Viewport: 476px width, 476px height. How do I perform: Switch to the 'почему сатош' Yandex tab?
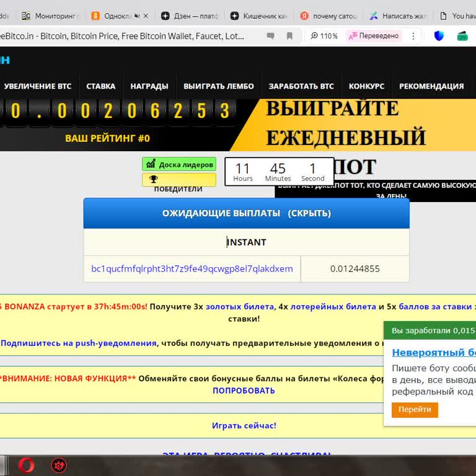[x=328, y=15]
